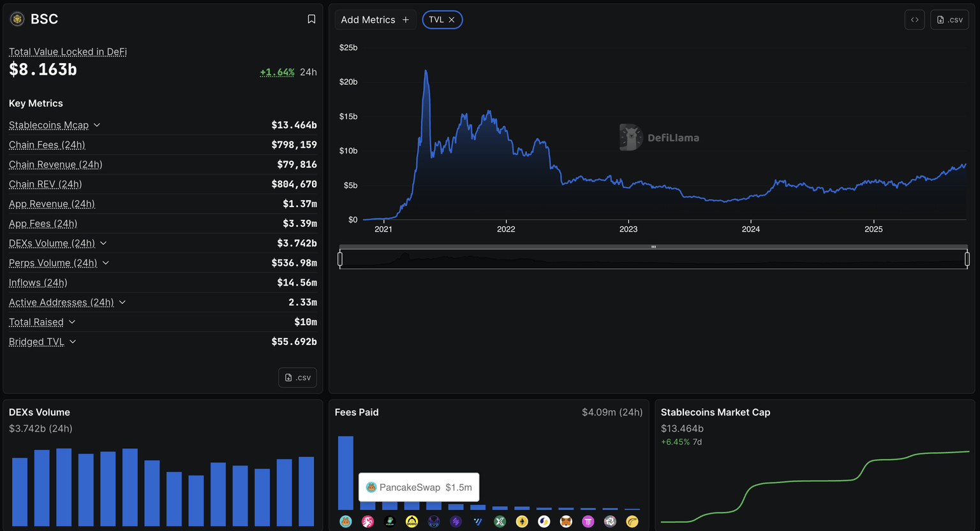This screenshot has width=980, height=531.
Task: Click the left handle of chart range slider
Action: point(340,259)
